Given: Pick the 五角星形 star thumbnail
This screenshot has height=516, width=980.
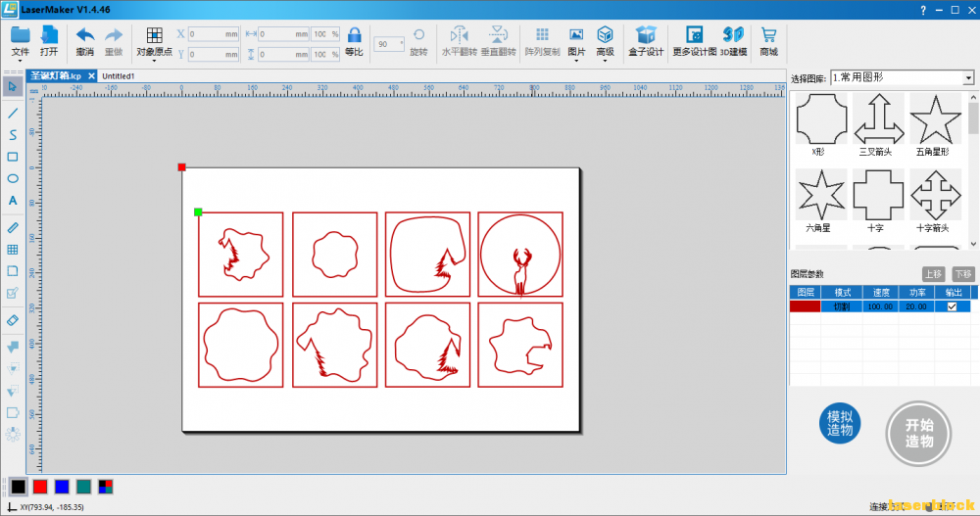Looking at the screenshot, I should [x=936, y=119].
